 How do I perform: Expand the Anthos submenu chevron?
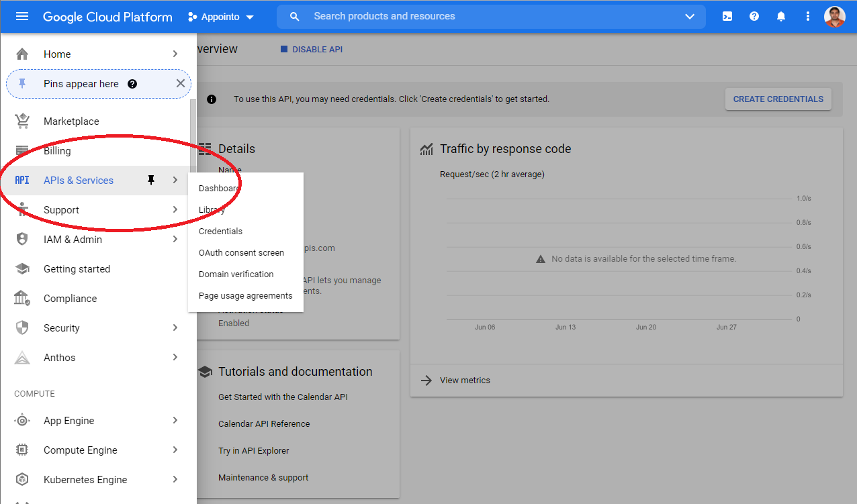175,357
